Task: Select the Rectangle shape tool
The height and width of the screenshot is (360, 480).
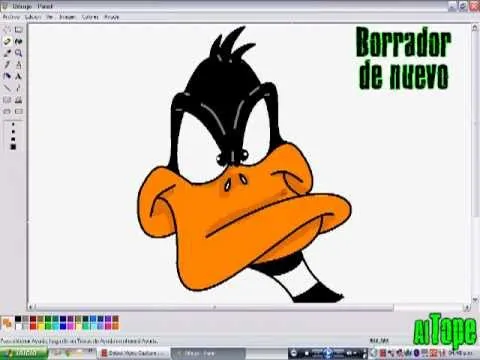Action: click(7, 100)
